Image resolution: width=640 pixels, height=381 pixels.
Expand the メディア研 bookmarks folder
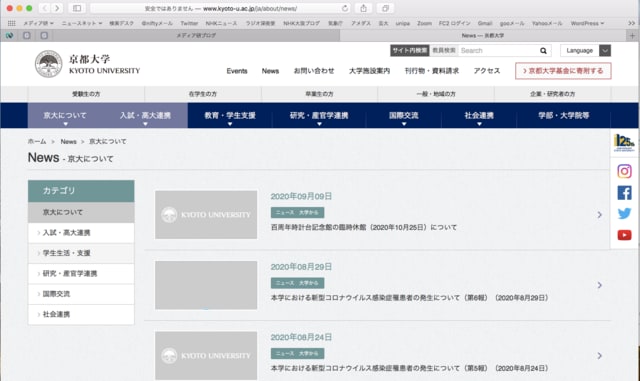[x=38, y=23]
